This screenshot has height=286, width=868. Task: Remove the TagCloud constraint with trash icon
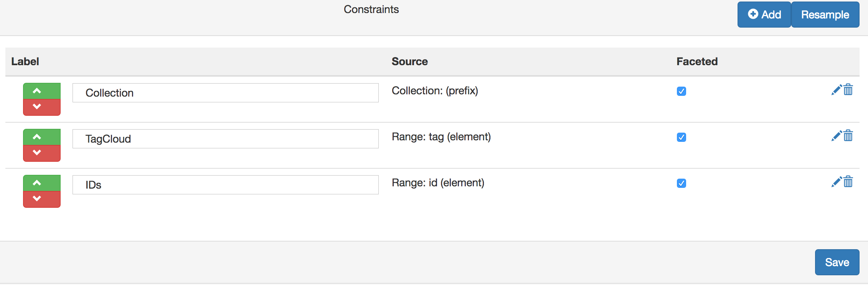[848, 136]
